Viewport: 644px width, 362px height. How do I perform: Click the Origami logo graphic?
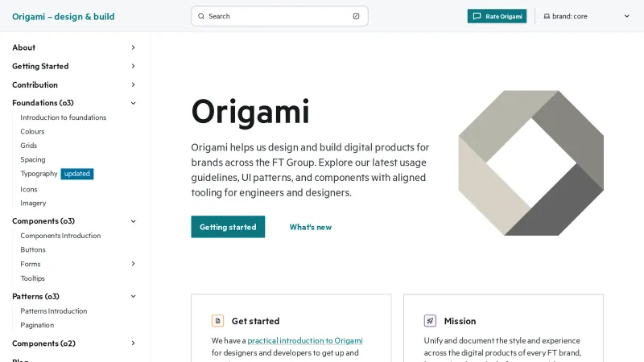point(530,162)
